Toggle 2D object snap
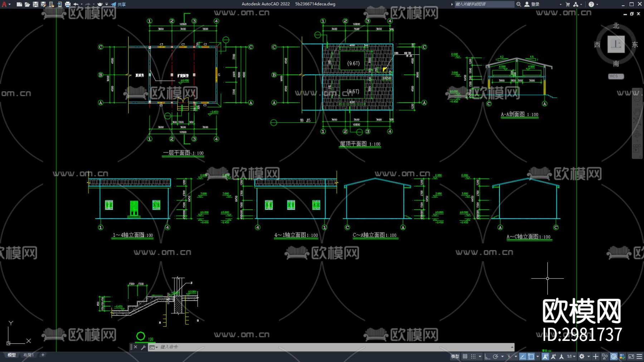Viewport: 644px width, 362px height. click(x=531, y=356)
